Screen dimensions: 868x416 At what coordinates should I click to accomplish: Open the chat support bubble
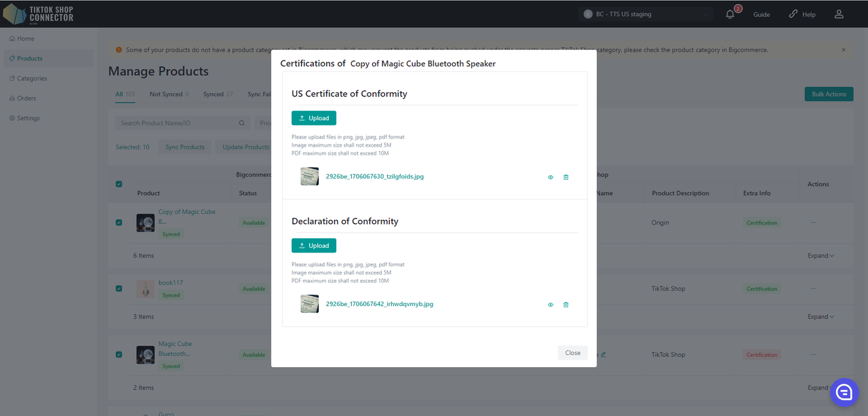844,392
